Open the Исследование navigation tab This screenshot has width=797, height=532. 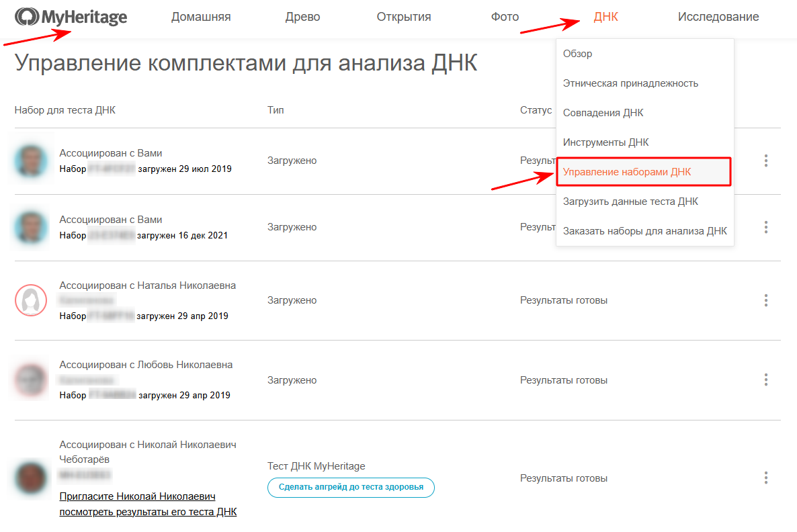point(718,17)
